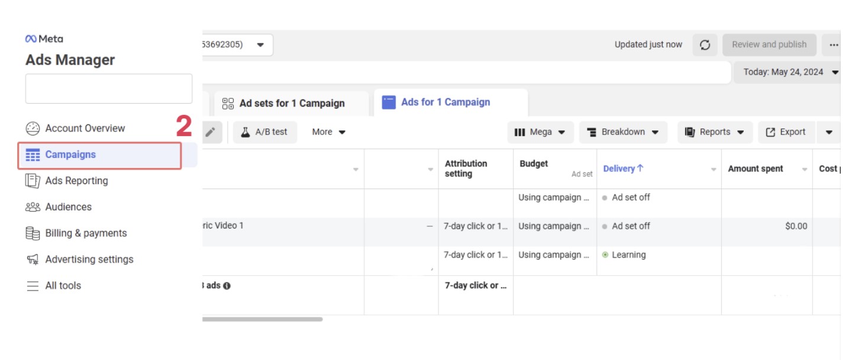
Task: Open the Breakdown dropdown
Action: pos(623,131)
